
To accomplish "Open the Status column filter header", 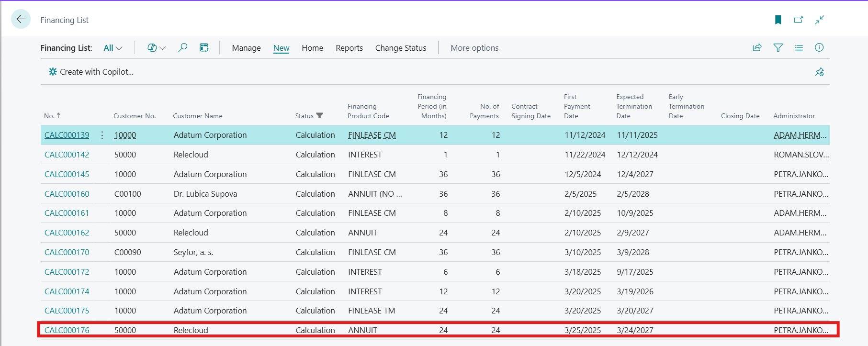I will (309, 116).
